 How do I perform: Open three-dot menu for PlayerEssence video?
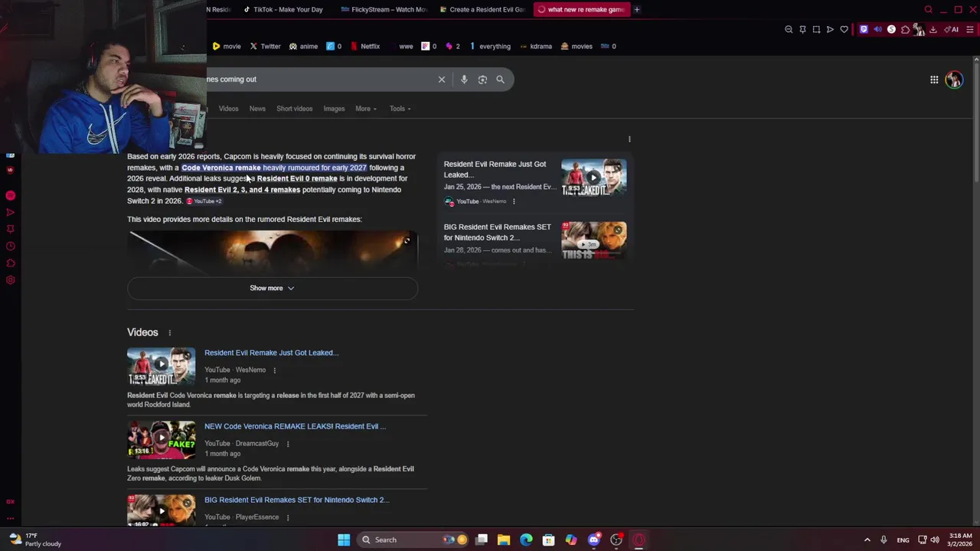(x=287, y=517)
